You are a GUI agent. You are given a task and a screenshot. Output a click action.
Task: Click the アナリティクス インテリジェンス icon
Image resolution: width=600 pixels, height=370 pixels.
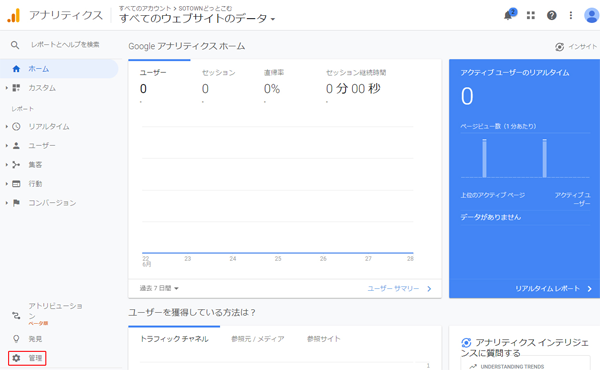click(x=466, y=342)
